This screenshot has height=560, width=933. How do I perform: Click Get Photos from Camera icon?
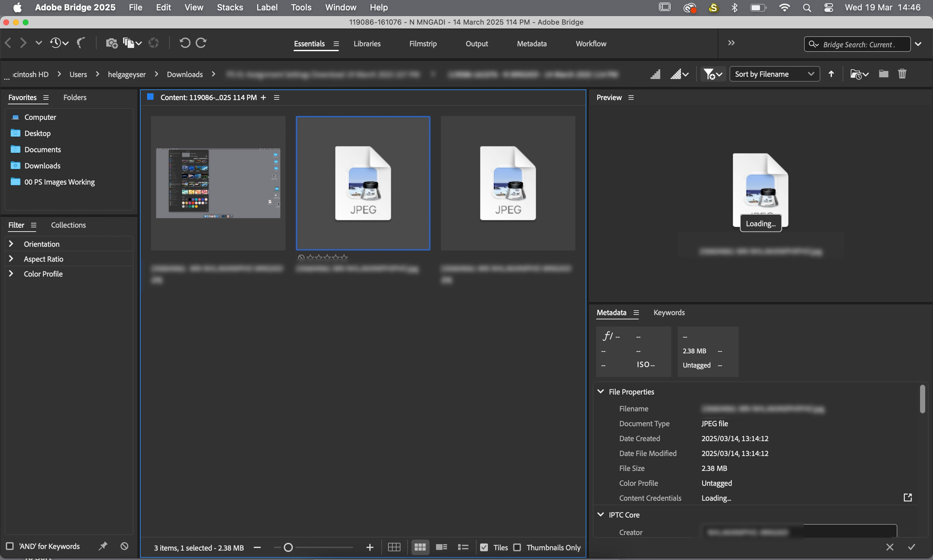coord(111,43)
